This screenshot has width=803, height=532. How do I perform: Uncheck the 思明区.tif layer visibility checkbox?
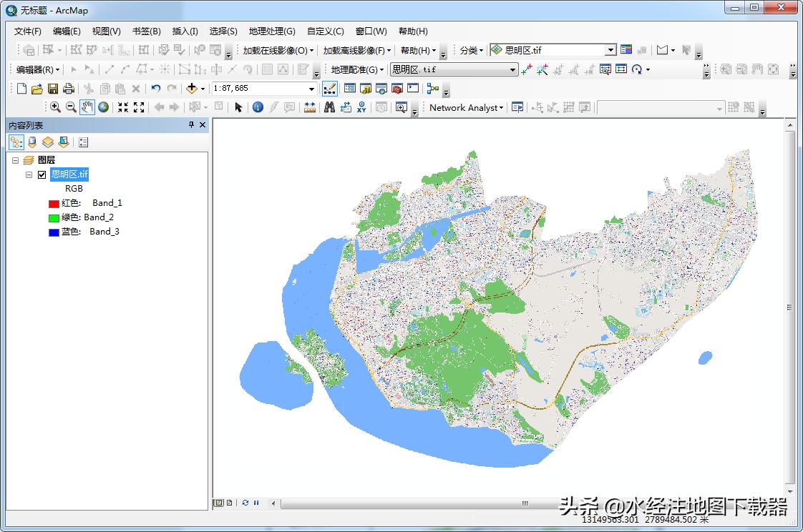pyautogui.click(x=42, y=174)
